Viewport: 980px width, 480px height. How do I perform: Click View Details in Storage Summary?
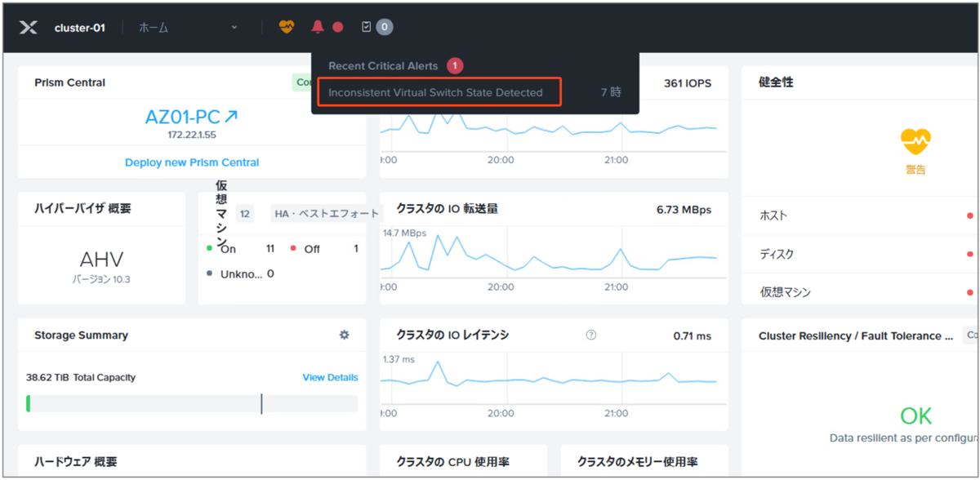330,377
